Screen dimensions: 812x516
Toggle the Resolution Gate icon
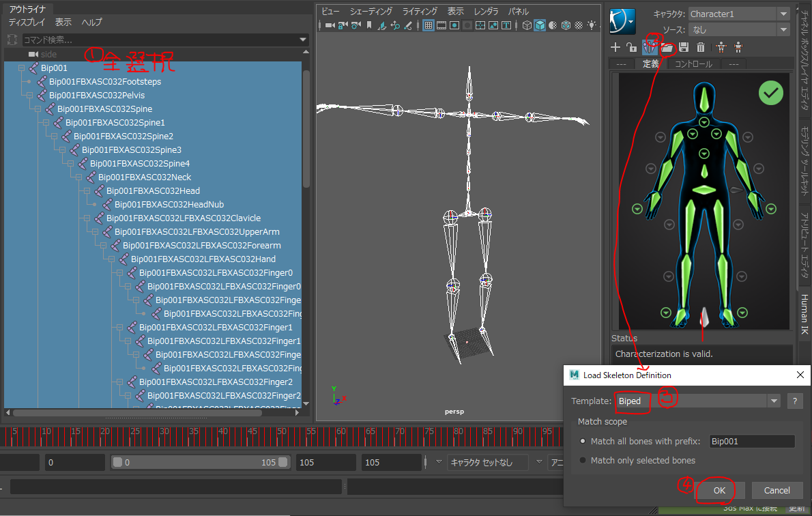pyautogui.click(x=455, y=25)
